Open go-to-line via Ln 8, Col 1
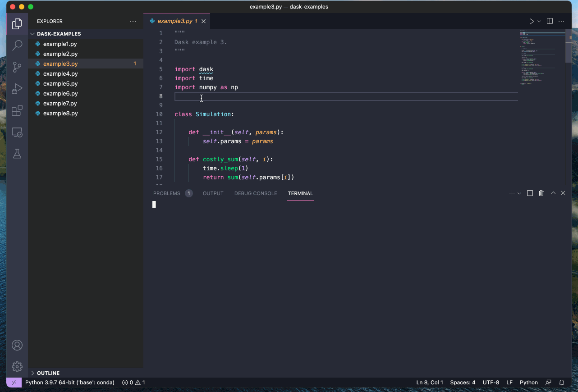The width and height of the screenshot is (578, 392). pyautogui.click(x=429, y=382)
